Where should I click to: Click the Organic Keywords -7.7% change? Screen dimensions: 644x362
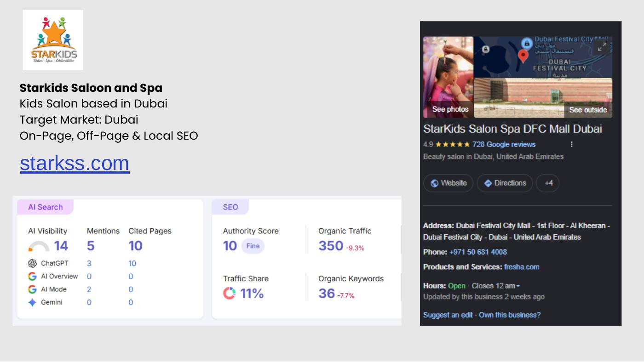346,296
